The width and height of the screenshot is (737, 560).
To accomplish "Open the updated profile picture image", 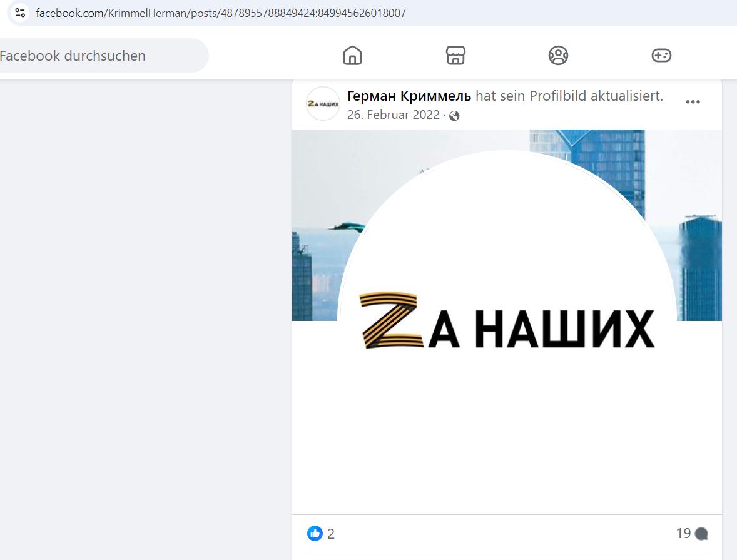I will click(507, 322).
